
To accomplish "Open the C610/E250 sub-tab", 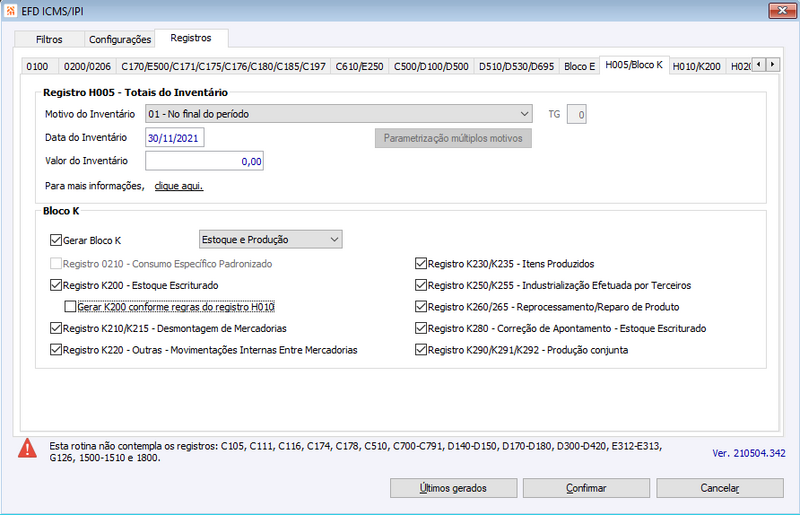I will click(359, 66).
